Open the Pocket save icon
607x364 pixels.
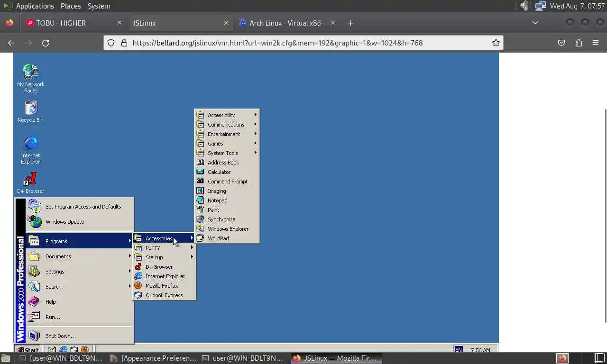(561, 43)
